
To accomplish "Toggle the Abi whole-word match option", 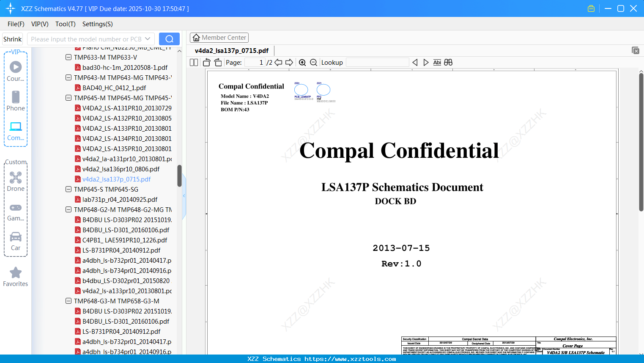I will pyautogui.click(x=437, y=63).
